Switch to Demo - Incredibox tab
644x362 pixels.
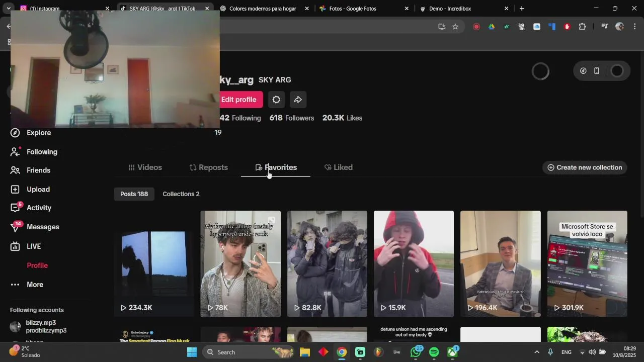tap(464, 9)
